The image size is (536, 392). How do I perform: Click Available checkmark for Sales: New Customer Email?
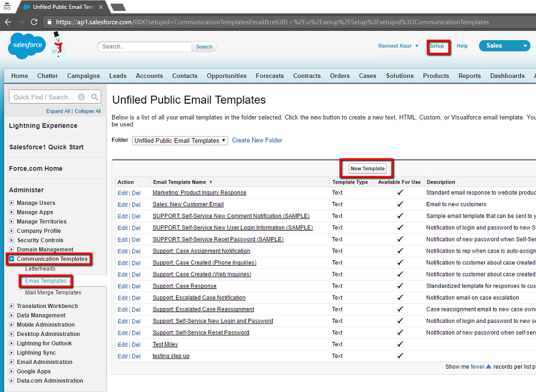(400, 204)
